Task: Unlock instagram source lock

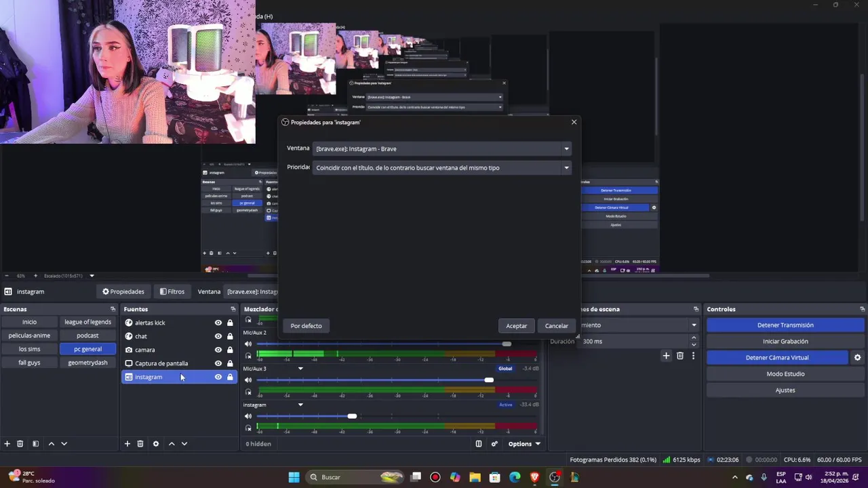Action: click(230, 377)
